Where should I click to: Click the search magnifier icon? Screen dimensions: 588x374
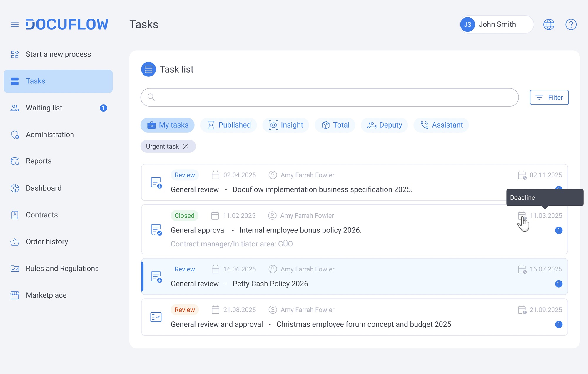(x=151, y=97)
